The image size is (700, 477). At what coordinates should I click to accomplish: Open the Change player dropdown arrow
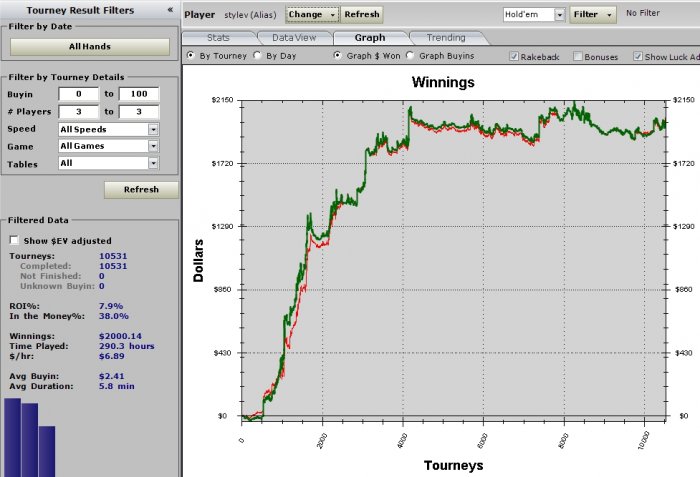(332, 15)
